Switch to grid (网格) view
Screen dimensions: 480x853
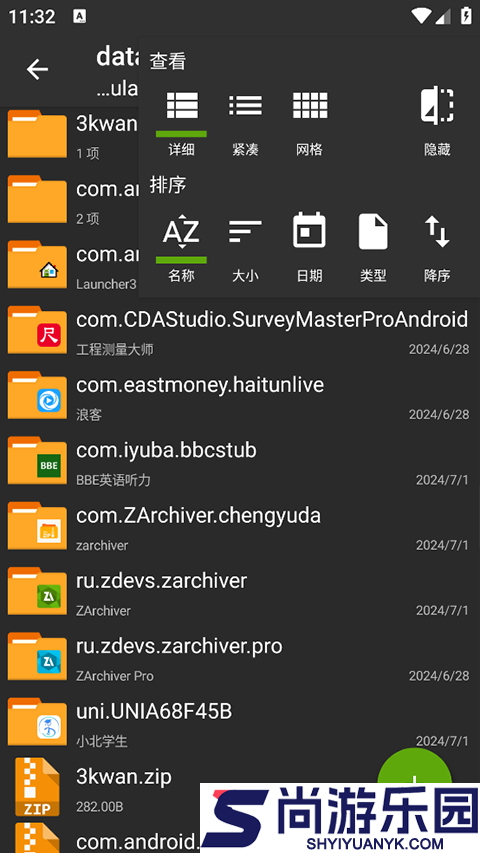pyautogui.click(x=309, y=122)
